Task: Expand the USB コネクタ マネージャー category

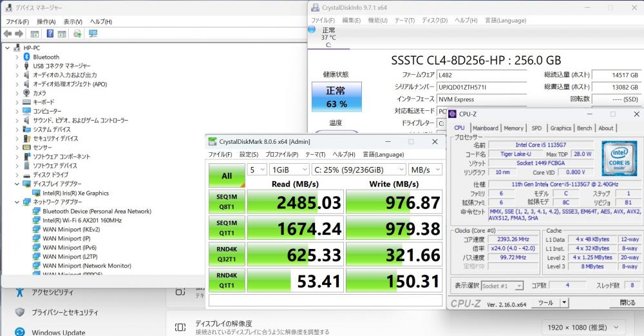Action: pos(17,66)
